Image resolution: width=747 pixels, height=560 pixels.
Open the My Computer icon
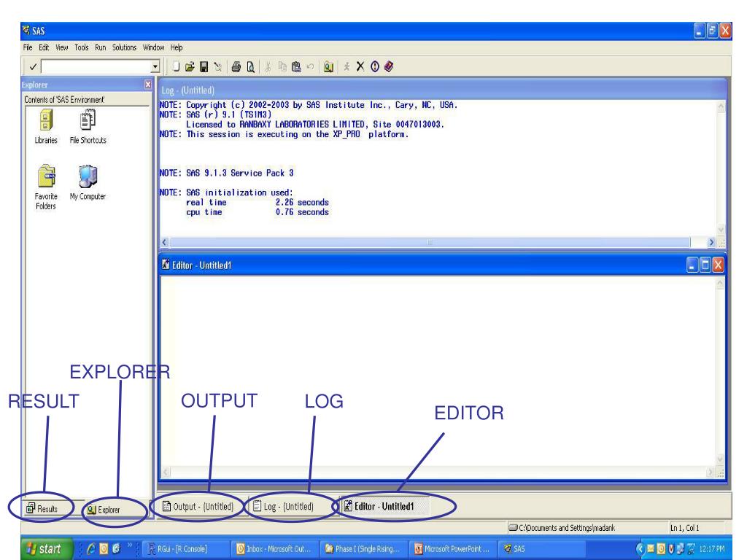88,183
